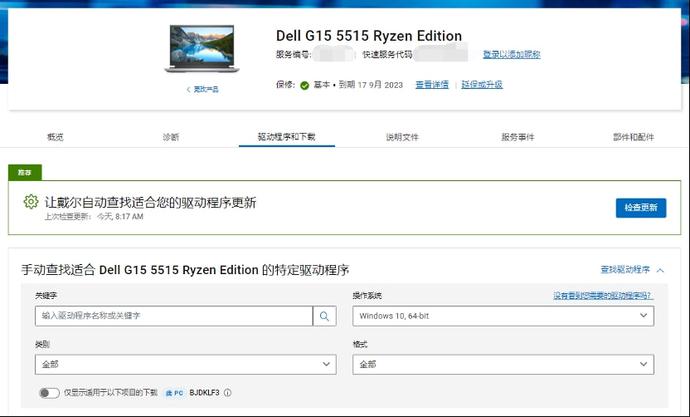Image resolution: width=690 pixels, height=417 pixels.
Task: Click the 让戴尔自动查找适合您的驱动程序更新 heading
Action: pyautogui.click(x=150, y=202)
